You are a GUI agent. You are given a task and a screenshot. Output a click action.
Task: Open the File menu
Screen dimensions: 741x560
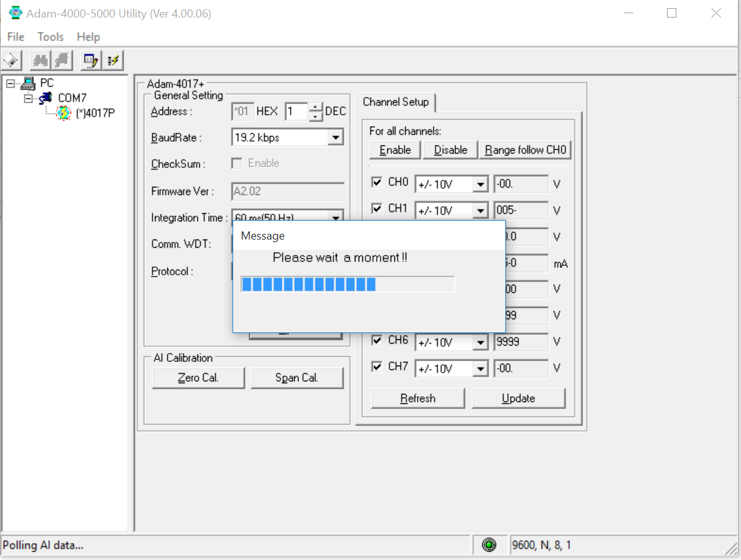pos(16,37)
